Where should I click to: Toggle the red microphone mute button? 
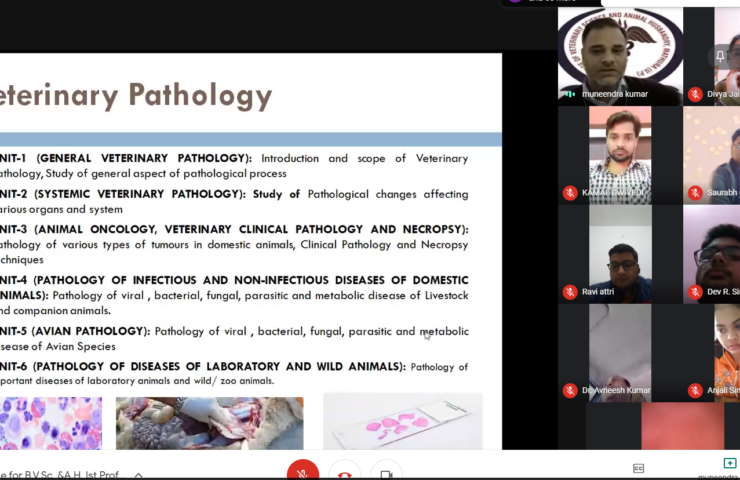(x=303, y=471)
